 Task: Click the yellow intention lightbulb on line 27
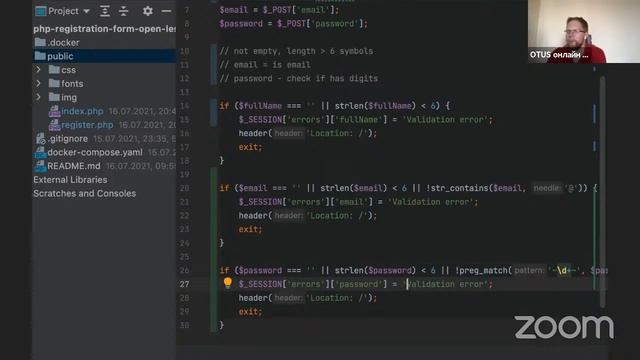[228, 283]
